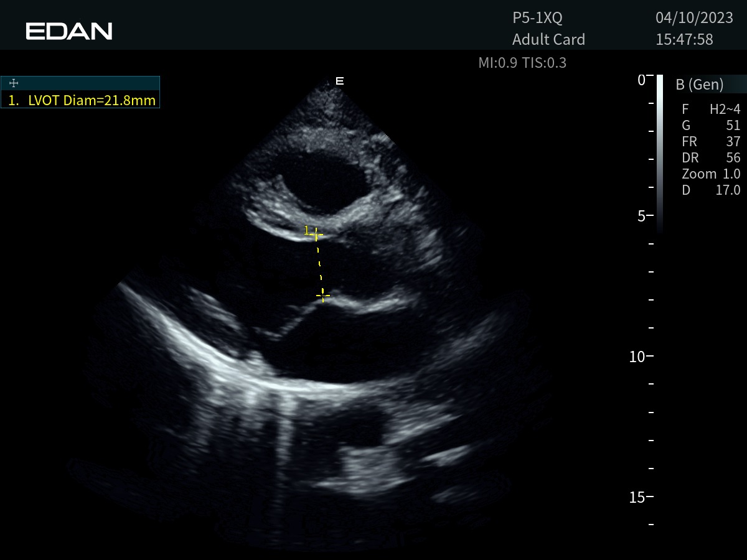
Task: Click the move icon in measurement results box
Action: (14, 83)
